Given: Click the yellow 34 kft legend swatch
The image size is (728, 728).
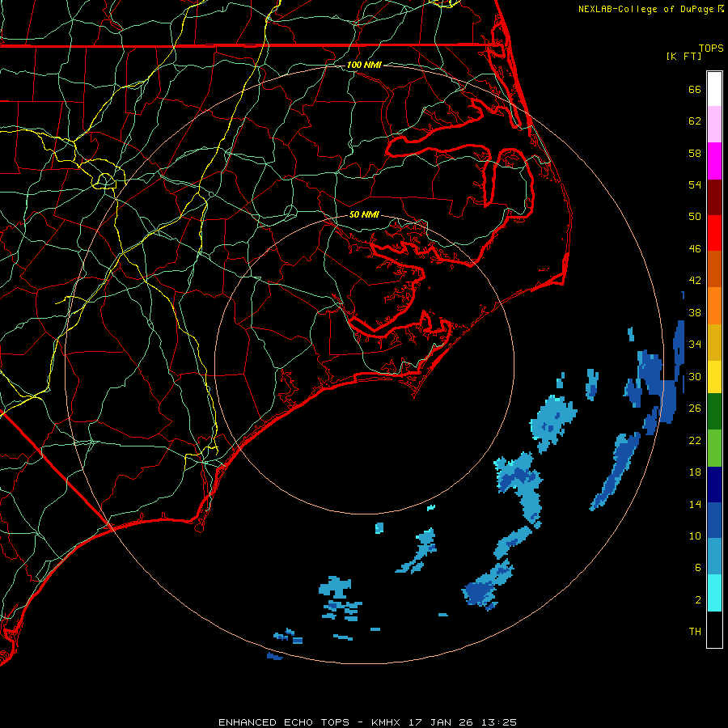Looking at the screenshot, I should tap(714, 377).
